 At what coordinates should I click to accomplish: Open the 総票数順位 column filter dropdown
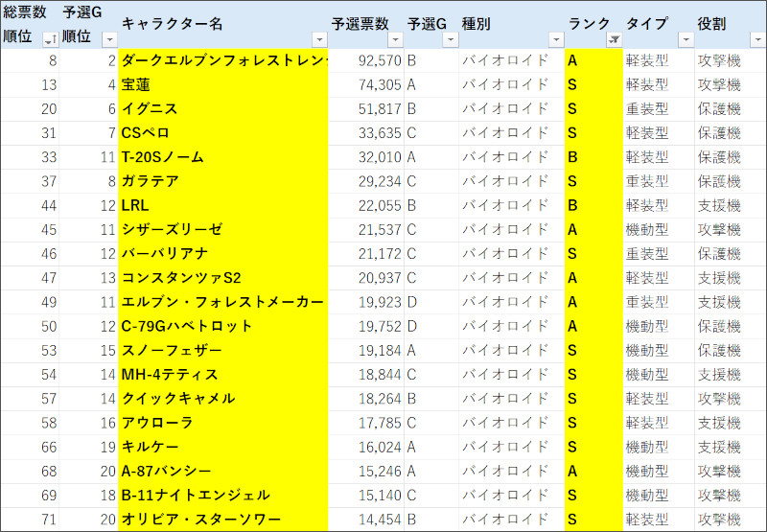pyautogui.click(x=49, y=38)
